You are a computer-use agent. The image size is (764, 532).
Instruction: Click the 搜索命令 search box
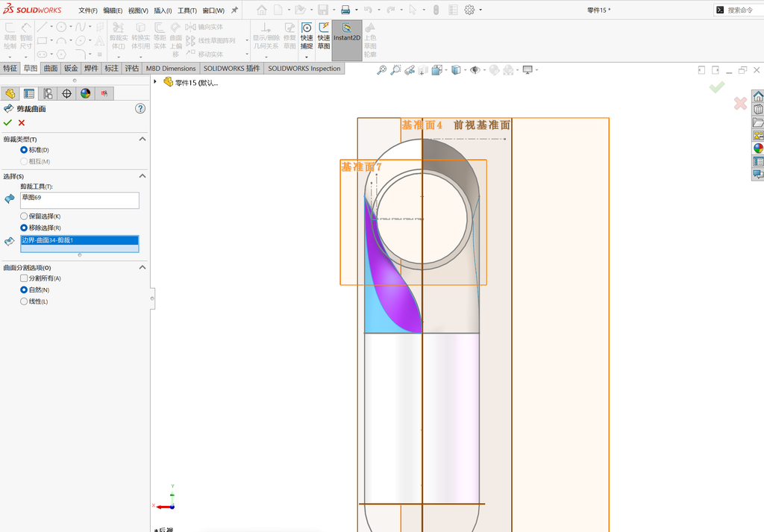click(739, 10)
